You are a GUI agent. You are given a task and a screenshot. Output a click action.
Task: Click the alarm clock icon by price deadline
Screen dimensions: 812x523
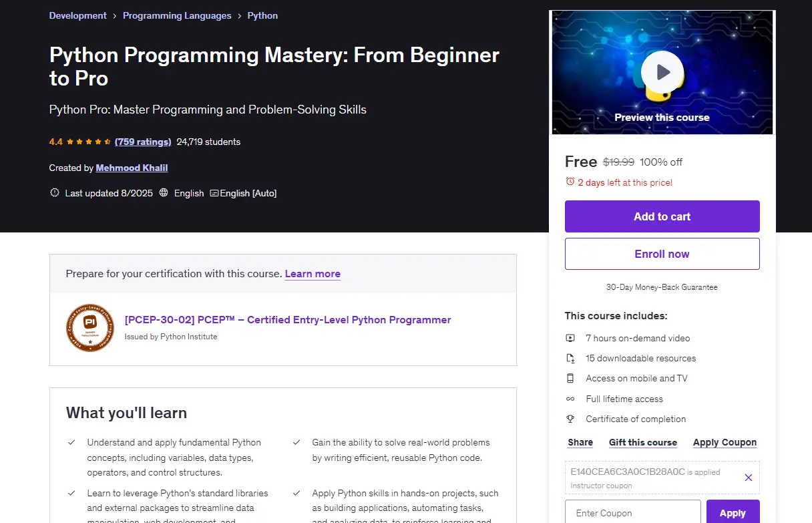(x=570, y=182)
